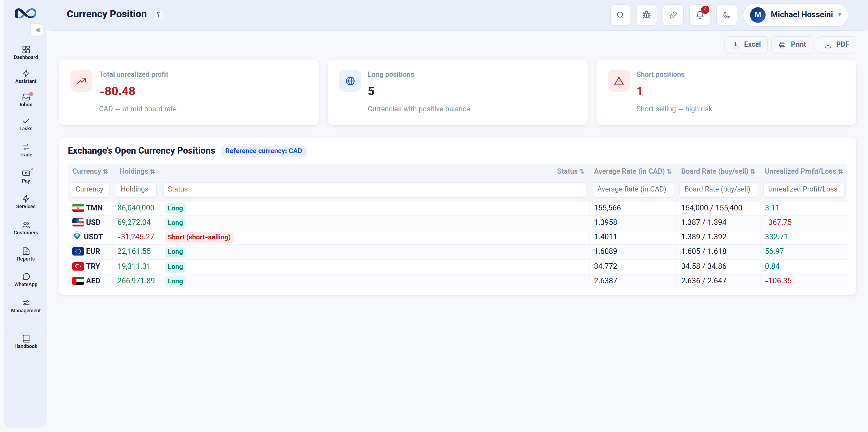Sort by the Holdings column header
The height and width of the screenshot is (432, 868).
pos(137,171)
